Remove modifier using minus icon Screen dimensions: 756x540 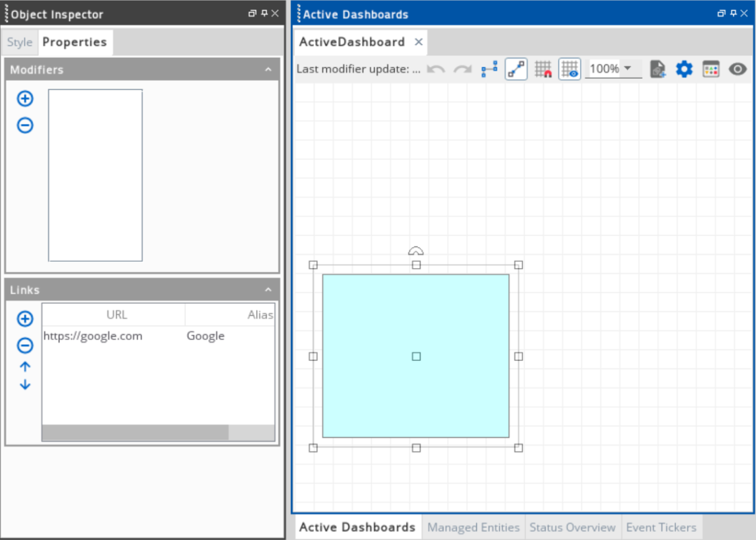coord(25,125)
